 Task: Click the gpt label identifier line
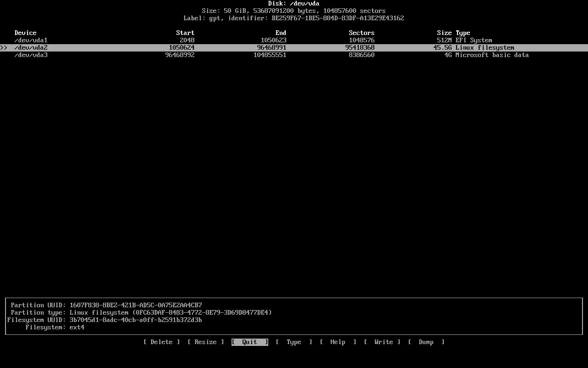click(x=294, y=18)
